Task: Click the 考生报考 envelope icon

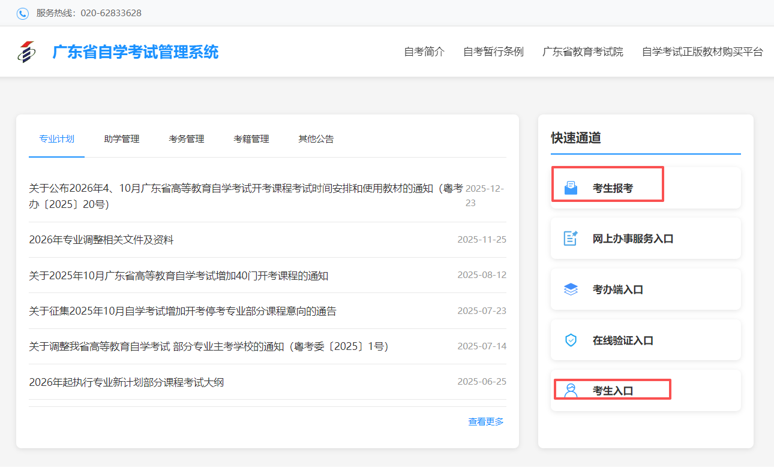Action: (x=571, y=188)
